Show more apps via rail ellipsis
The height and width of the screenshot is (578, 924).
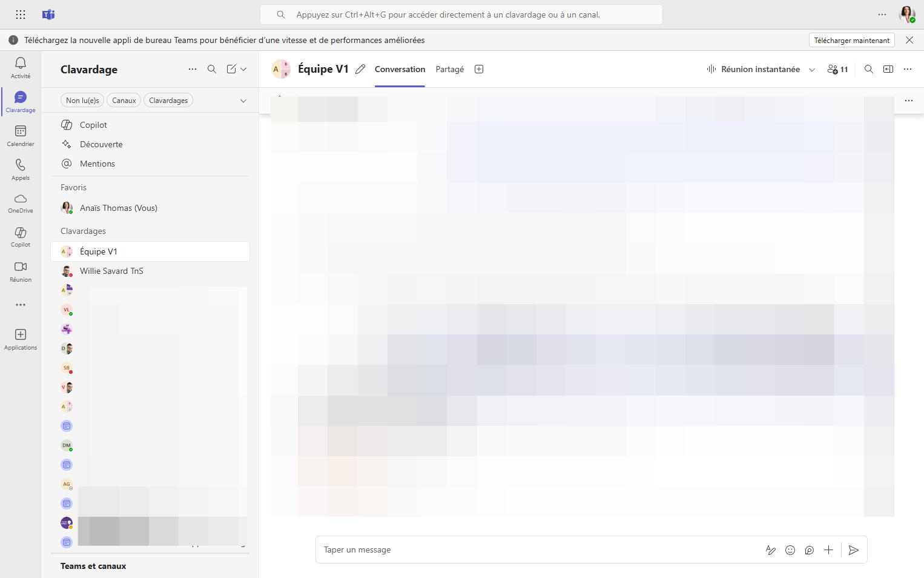[21, 305]
